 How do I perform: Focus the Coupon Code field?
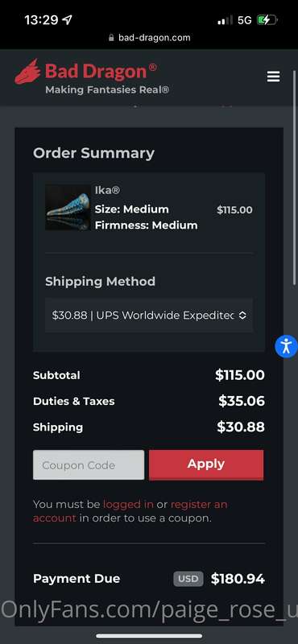pyautogui.click(x=89, y=464)
